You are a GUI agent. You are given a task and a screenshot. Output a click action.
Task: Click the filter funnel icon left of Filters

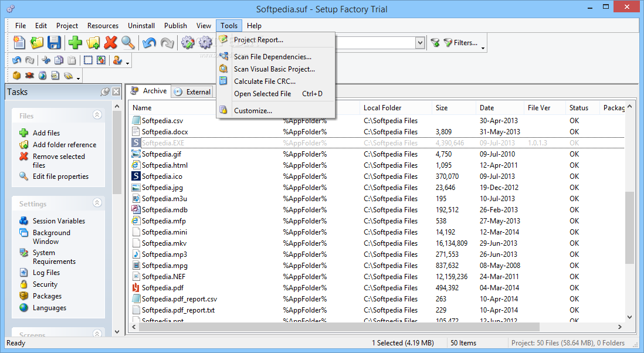pos(435,43)
